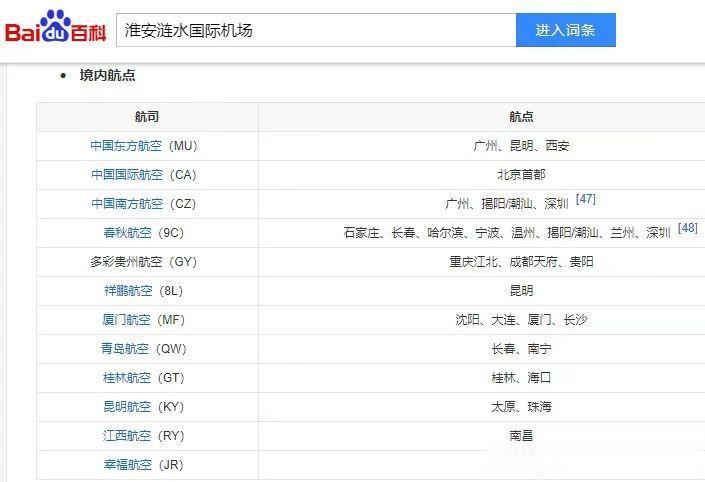Viewport: 705px width, 482px height.
Task: Open the 祥鹏航空 link
Action: point(128,290)
